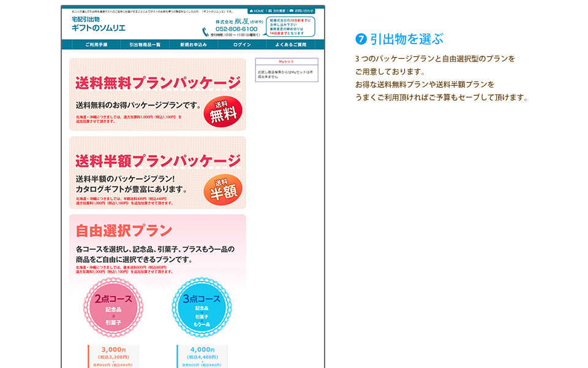
Task: Click the 3,000円 price box
Action: click(x=113, y=356)
